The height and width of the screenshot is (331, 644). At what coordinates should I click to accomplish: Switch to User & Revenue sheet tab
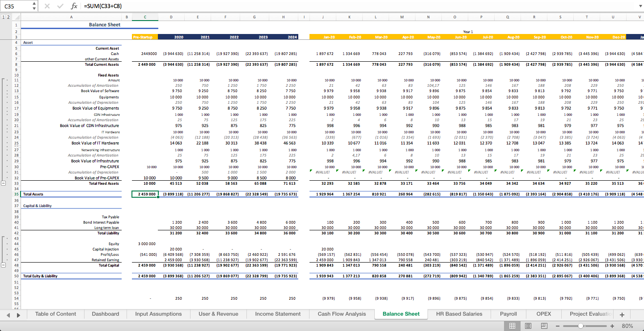[218, 314]
